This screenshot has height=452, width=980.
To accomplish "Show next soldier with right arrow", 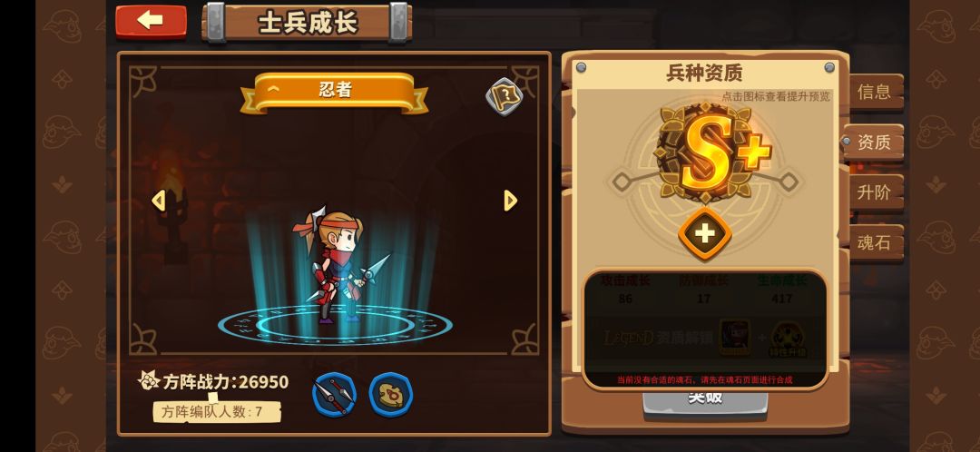I will tap(511, 201).
